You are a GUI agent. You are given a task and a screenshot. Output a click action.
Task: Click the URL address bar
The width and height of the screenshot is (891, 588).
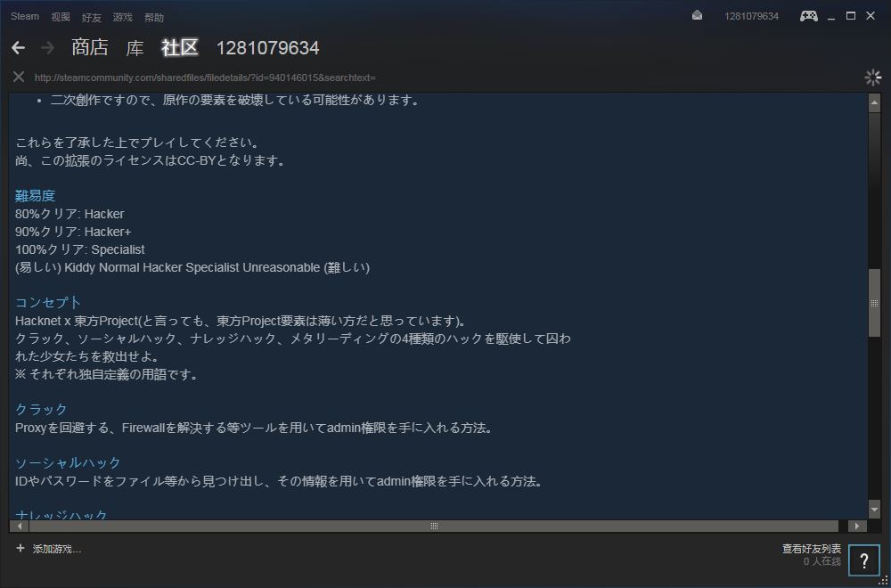tap(205, 78)
